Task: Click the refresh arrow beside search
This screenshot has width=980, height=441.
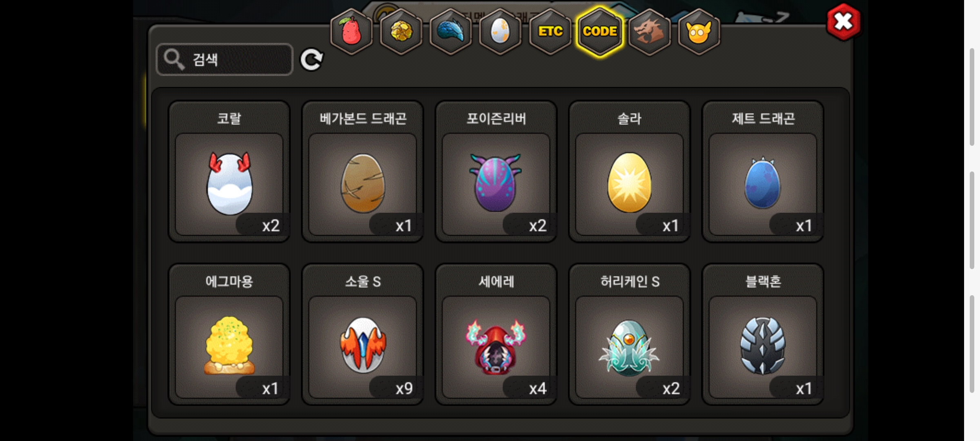Action: [312, 60]
